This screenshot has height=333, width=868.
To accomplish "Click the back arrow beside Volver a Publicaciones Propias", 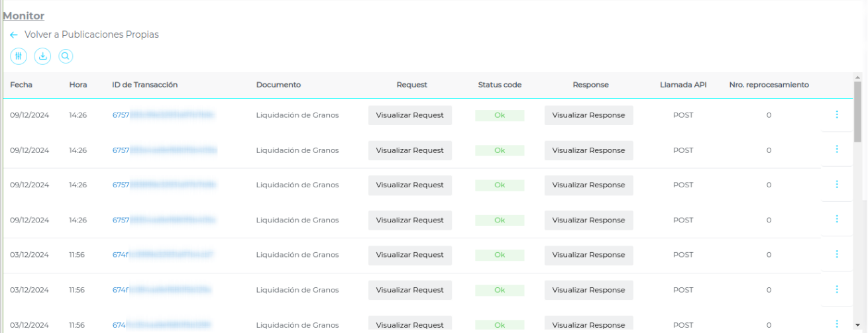I will (x=13, y=34).
